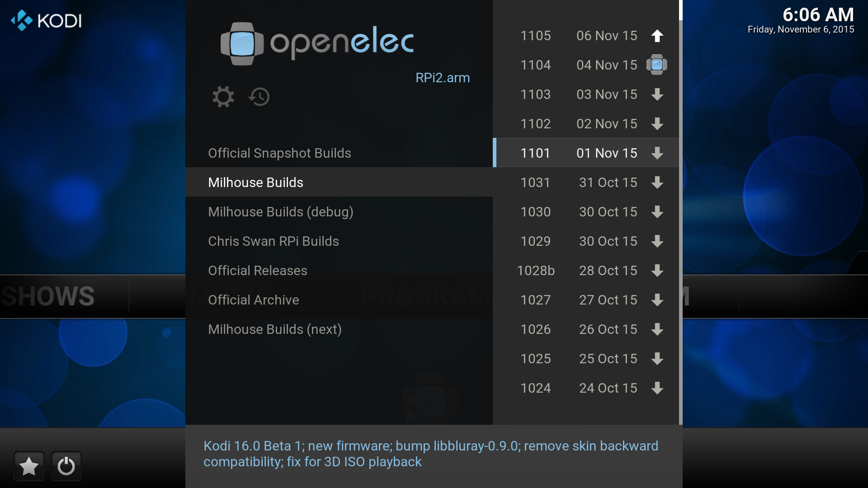The image size is (868, 488).
Task: Expand the Official Archive build list
Action: click(253, 300)
